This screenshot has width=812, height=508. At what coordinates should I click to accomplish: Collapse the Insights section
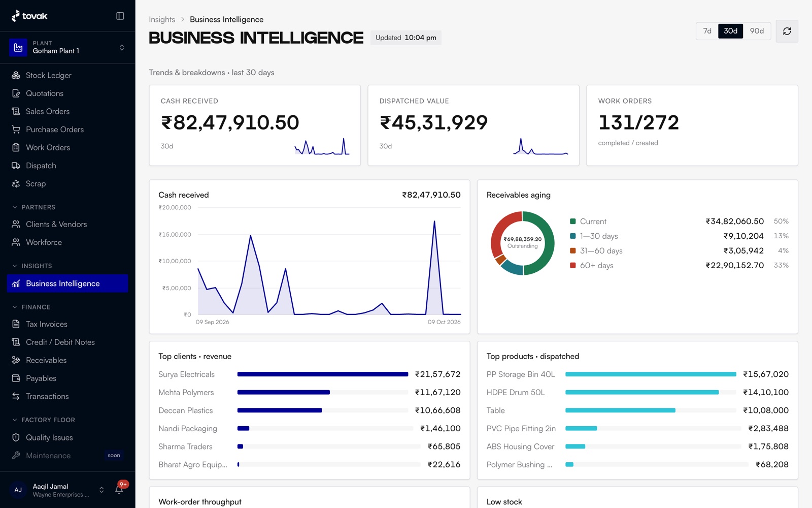click(x=32, y=266)
